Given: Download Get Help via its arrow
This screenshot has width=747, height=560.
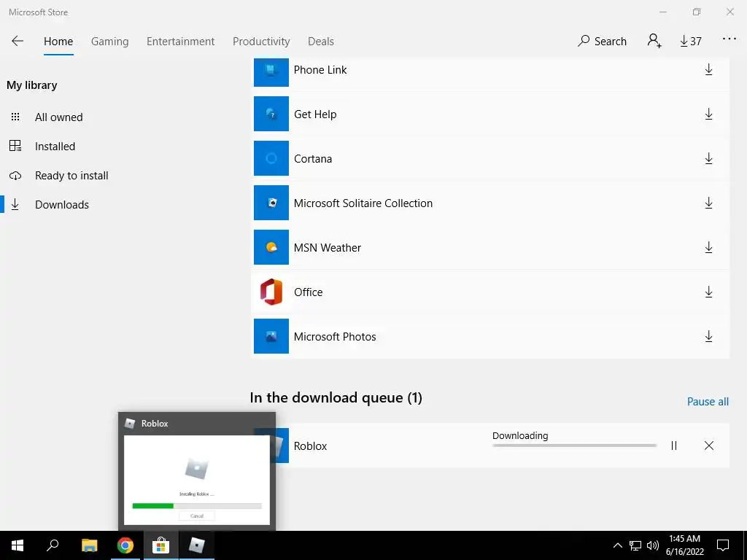Looking at the screenshot, I should tap(708, 114).
